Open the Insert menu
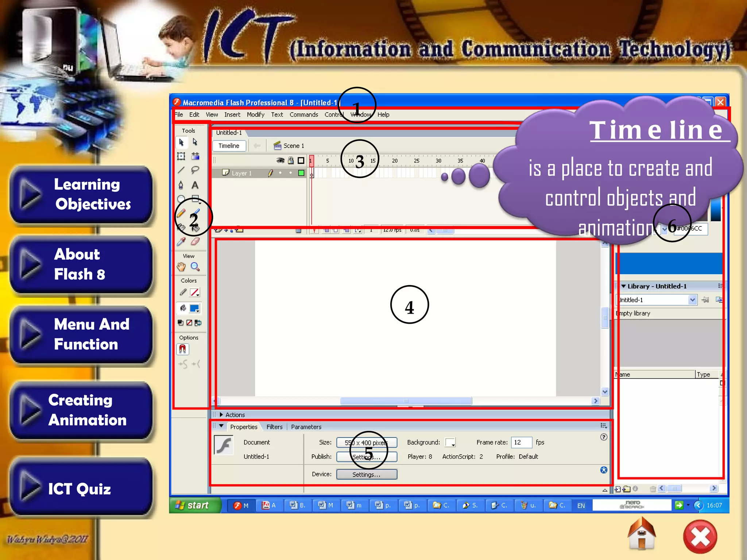 (x=232, y=114)
